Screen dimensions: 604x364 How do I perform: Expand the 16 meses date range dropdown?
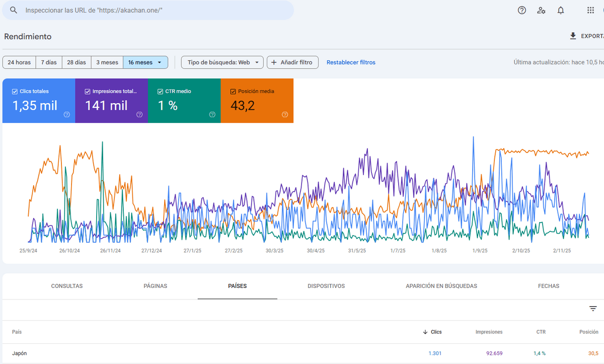[x=145, y=62]
